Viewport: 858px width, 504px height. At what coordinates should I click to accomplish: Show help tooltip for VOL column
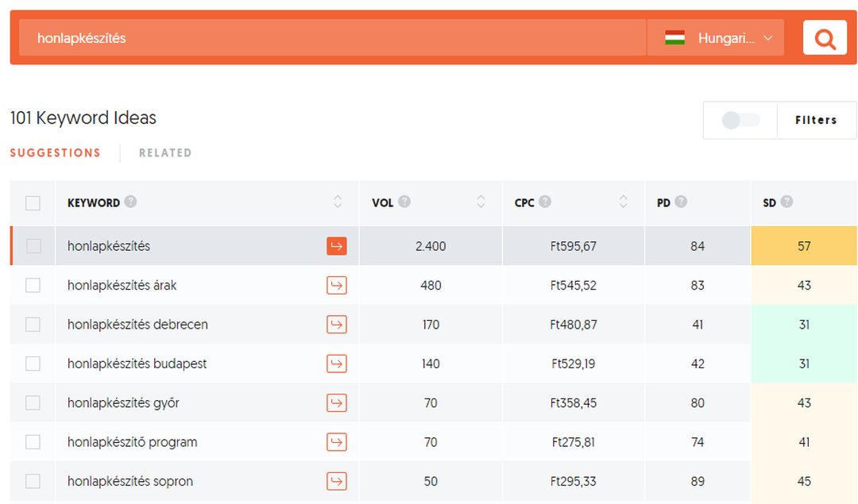tap(404, 202)
